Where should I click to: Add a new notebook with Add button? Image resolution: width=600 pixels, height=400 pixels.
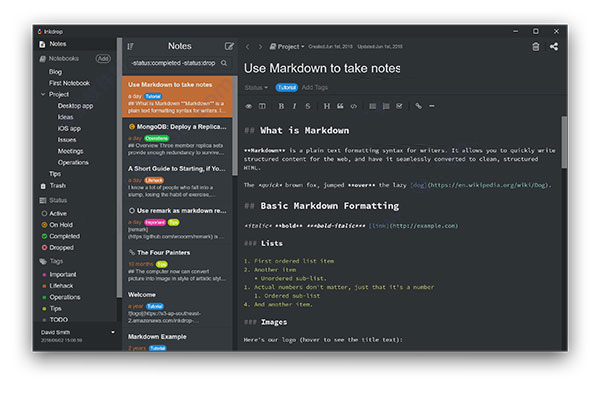[103, 59]
